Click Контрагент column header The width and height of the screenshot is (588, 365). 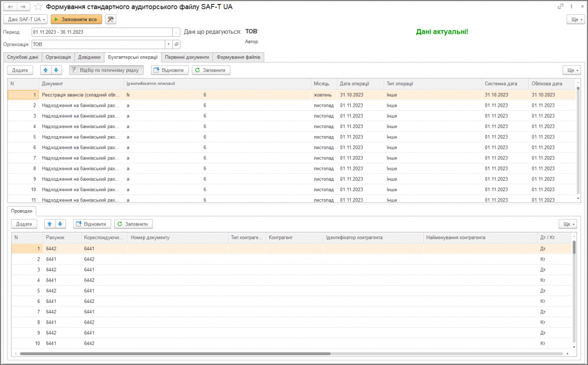coord(294,238)
